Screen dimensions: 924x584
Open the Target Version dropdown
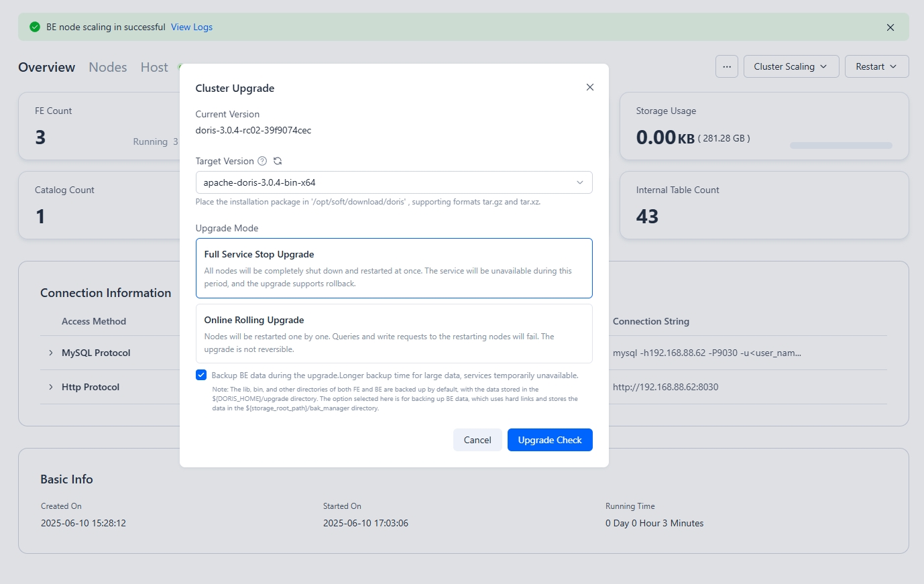394,182
